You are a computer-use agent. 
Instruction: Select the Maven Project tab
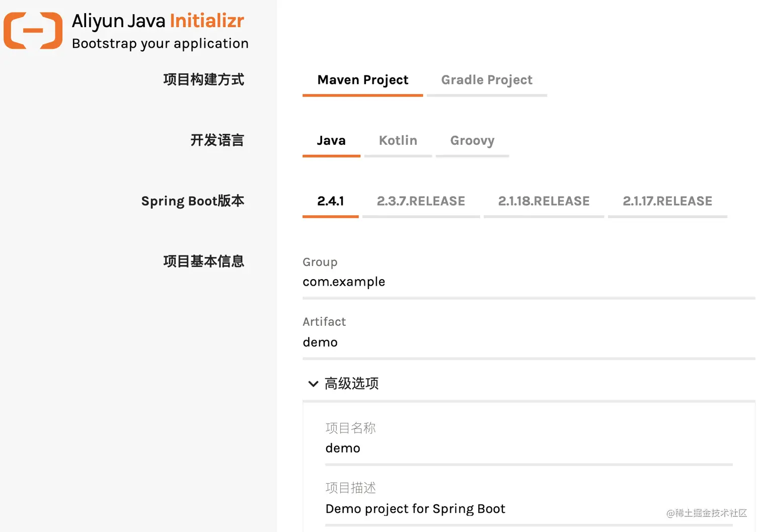(x=362, y=80)
